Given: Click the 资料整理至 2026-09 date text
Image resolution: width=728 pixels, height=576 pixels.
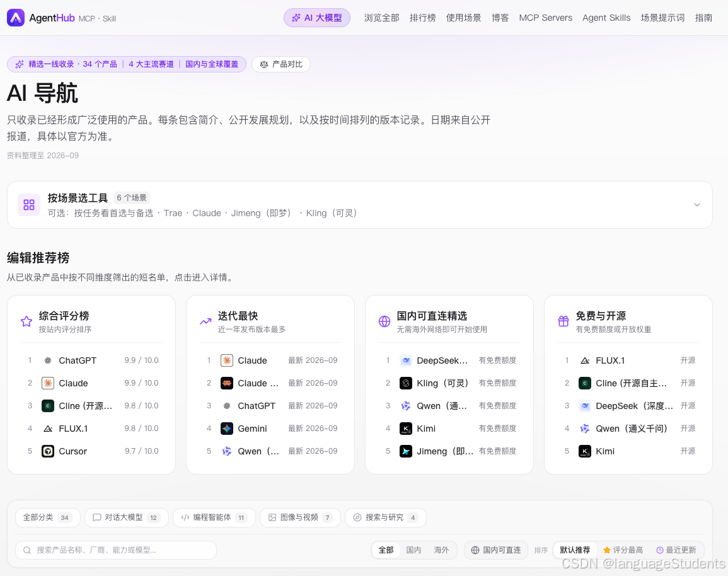Looking at the screenshot, I should point(43,156).
